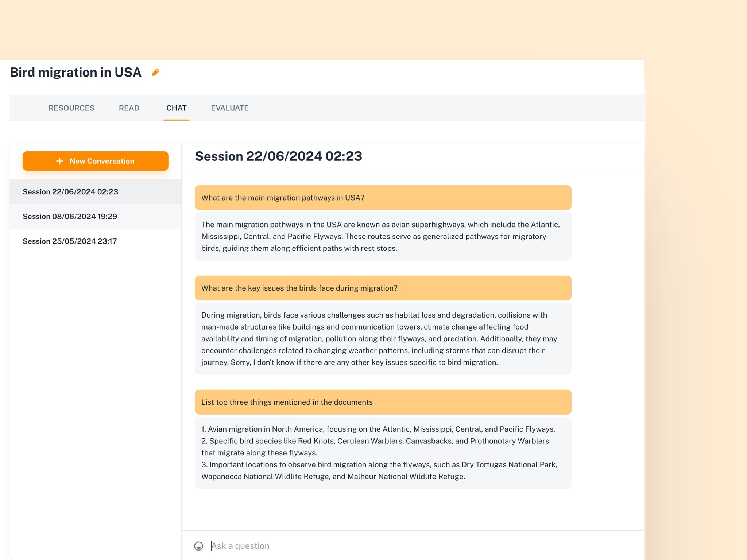This screenshot has width=747, height=560.
Task: Select the top three things question bubble
Action: [383, 402]
